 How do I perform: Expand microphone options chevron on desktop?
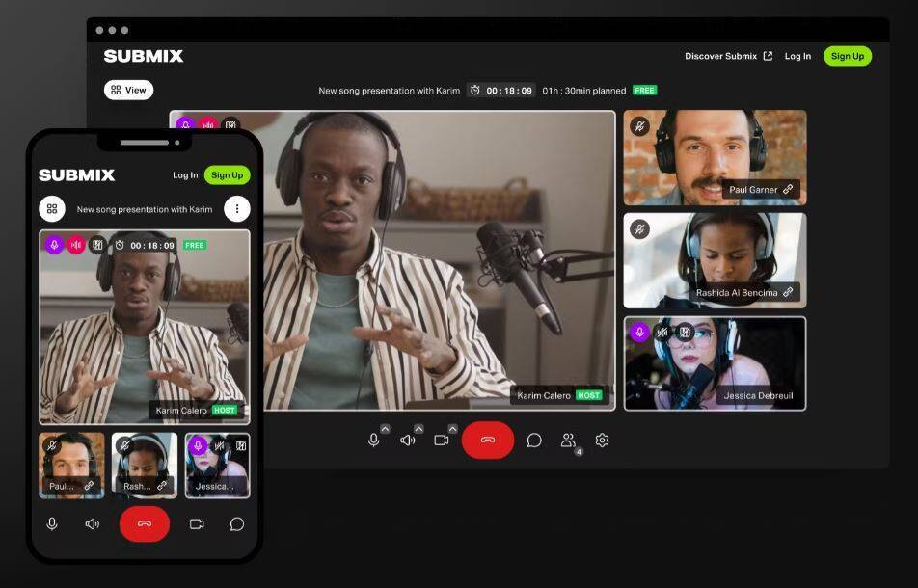coord(385,429)
